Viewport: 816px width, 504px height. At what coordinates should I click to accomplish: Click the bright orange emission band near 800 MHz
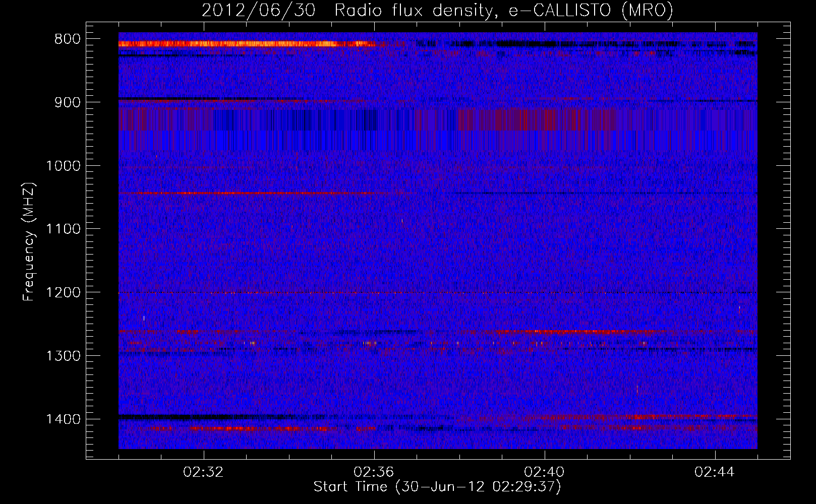click(x=247, y=44)
